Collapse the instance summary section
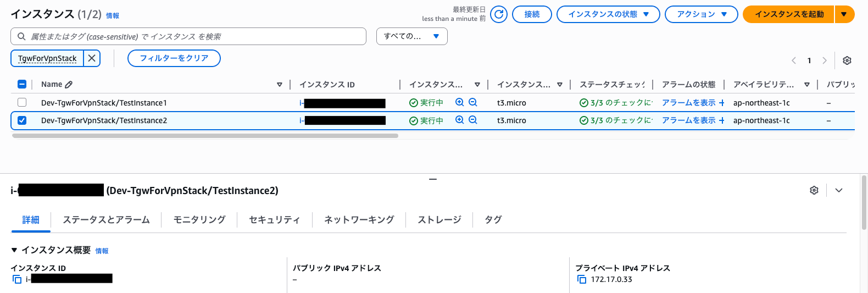The image size is (868, 293). tap(14, 250)
